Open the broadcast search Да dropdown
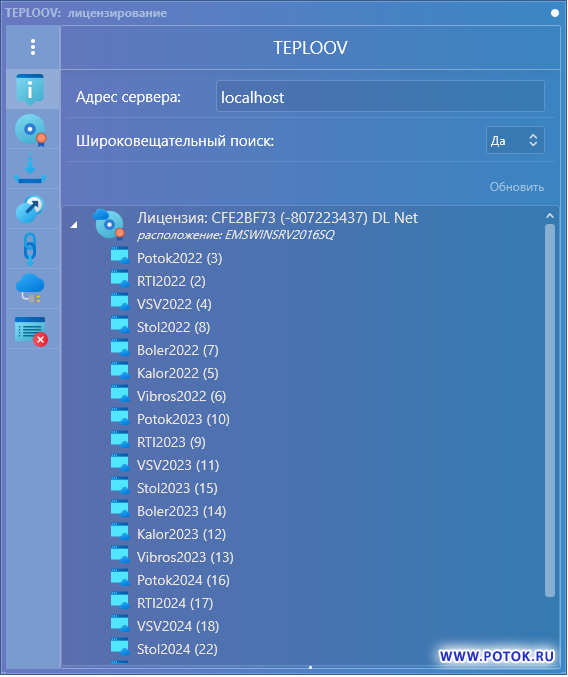The height and width of the screenshot is (677, 568). point(515,140)
